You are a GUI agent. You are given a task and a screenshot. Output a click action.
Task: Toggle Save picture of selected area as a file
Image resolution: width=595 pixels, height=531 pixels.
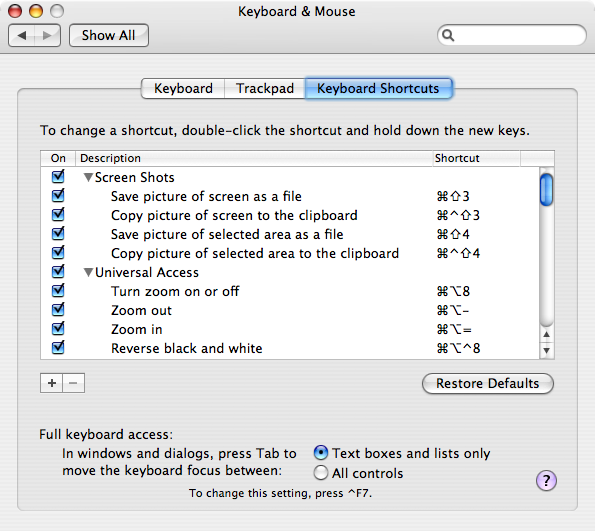tap(58, 233)
